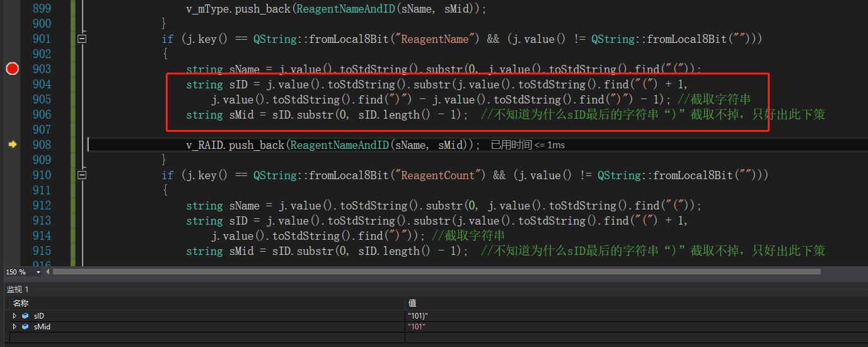Click the empty watch row to add item
Screen dimensions: 868x347
pos(189,337)
